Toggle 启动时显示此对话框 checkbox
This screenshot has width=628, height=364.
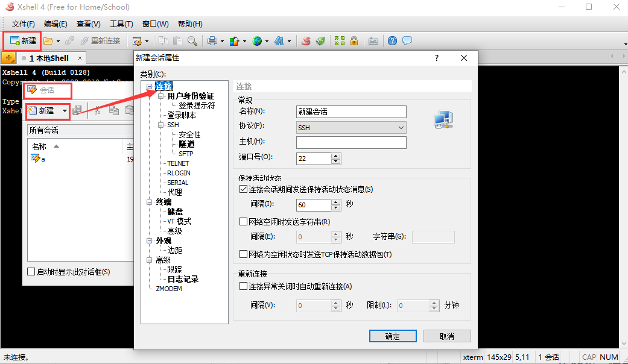click(31, 272)
